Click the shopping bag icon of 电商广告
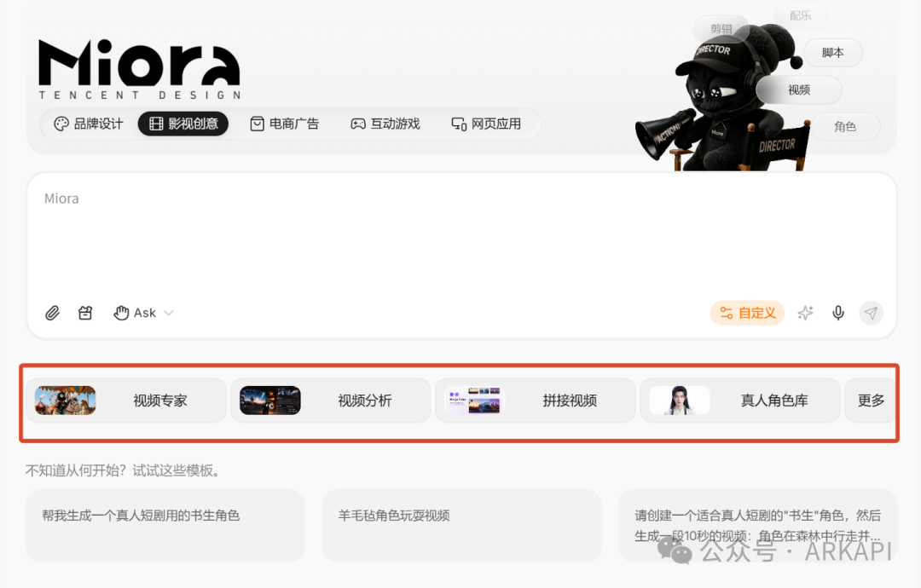Image resolution: width=921 pixels, height=588 pixels. tap(257, 124)
